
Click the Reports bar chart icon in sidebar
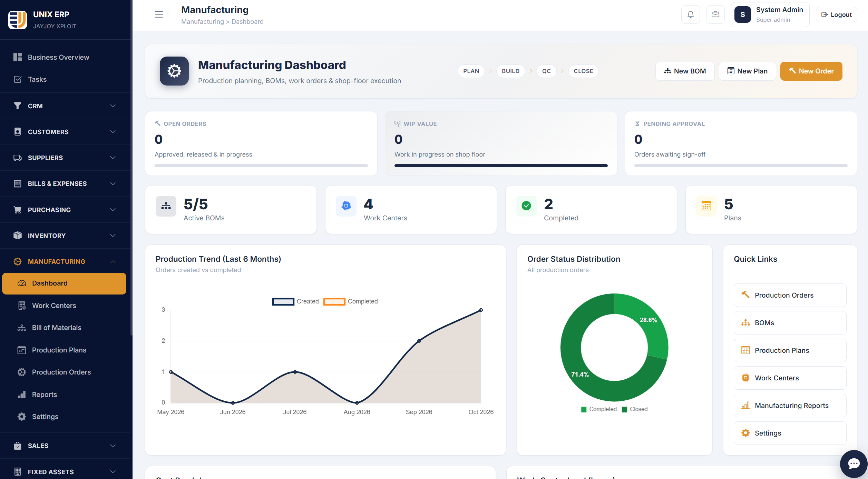pos(22,395)
